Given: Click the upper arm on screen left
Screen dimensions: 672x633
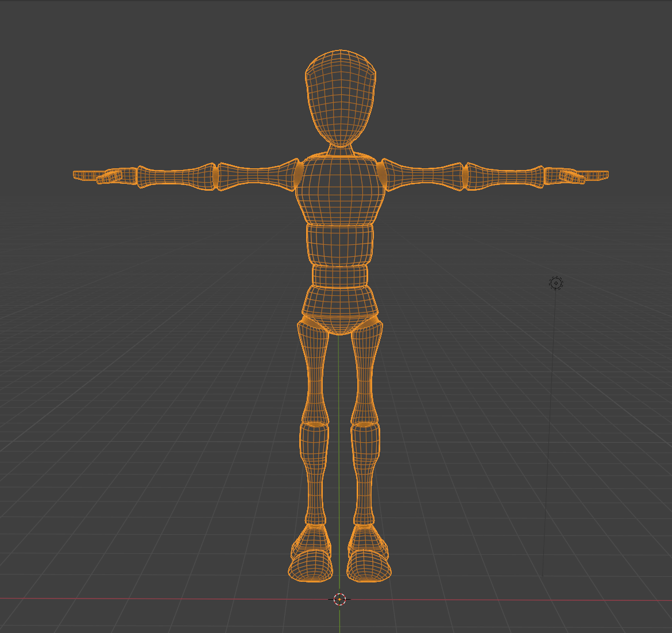Looking at the screenshot, I should tap(256, 176).
